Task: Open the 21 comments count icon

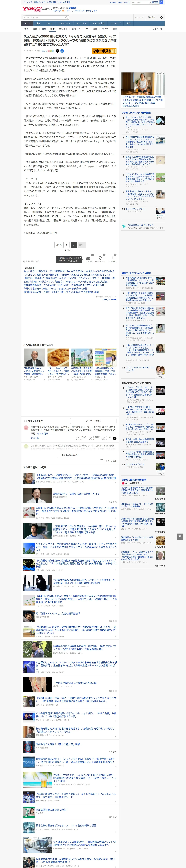Action: click(44, 51)
